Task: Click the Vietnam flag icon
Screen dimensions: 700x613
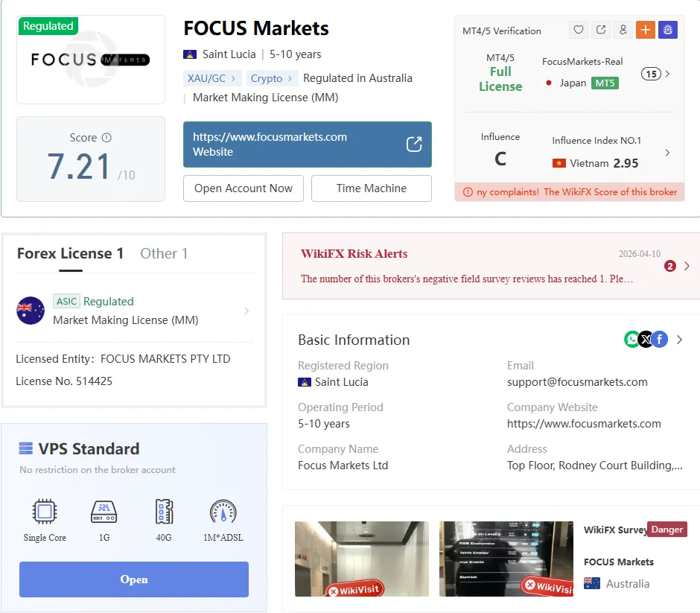Action: click(559, 163)
